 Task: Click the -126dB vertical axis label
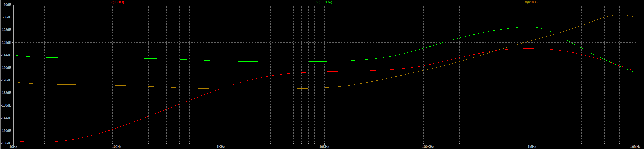coord(6,80)
